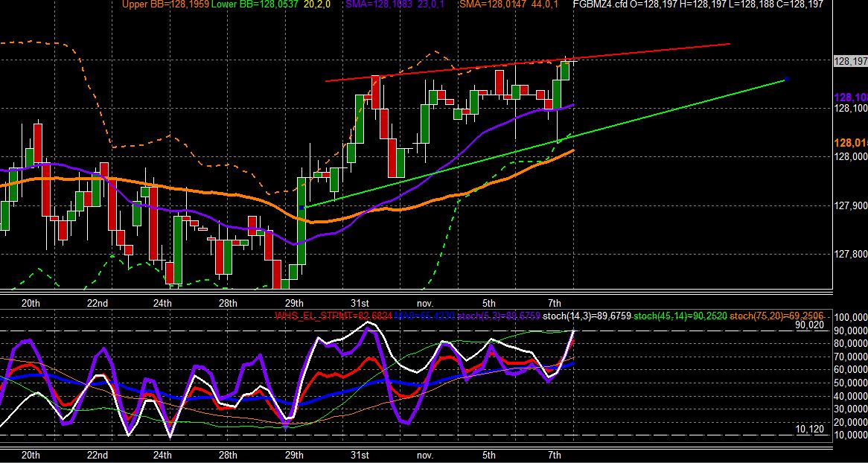Viewport: 868px width, 463px height.
Task: Select the 44,0,1 SMA parameters text
Action: point(546,4)
